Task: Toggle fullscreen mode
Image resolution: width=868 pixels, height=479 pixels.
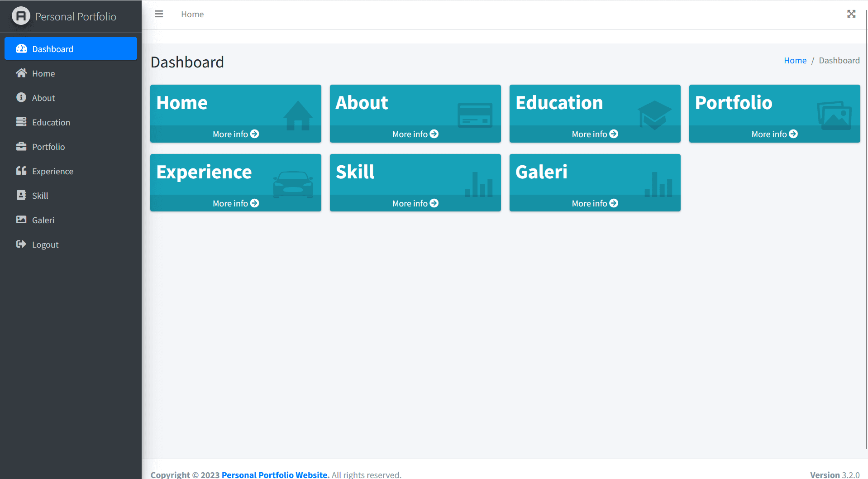Action: tap(851, 14)
